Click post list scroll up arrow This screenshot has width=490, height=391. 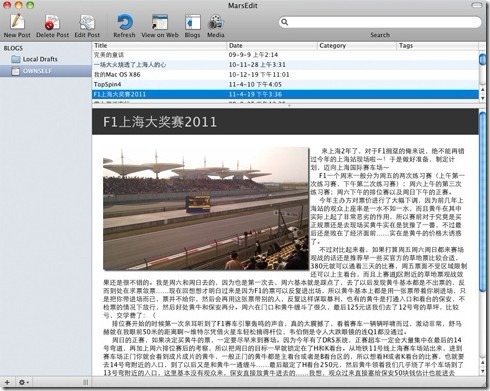482,90
